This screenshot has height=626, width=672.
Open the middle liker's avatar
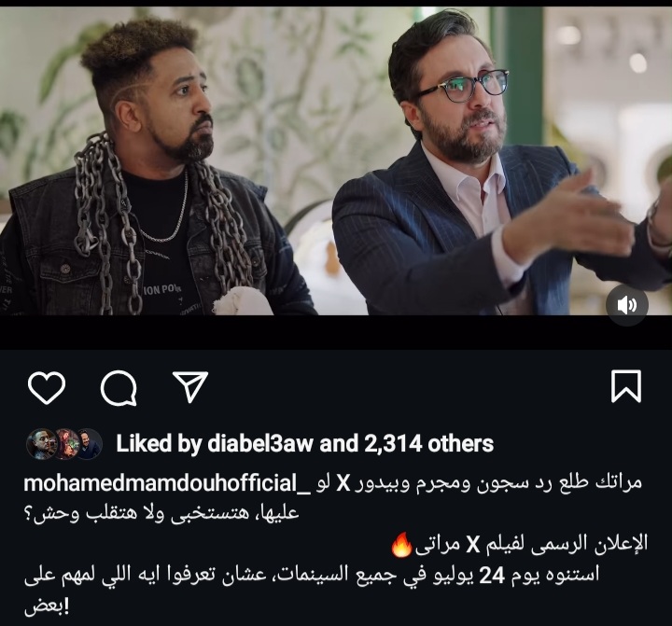pyautogui.click(x=65, y=444)
